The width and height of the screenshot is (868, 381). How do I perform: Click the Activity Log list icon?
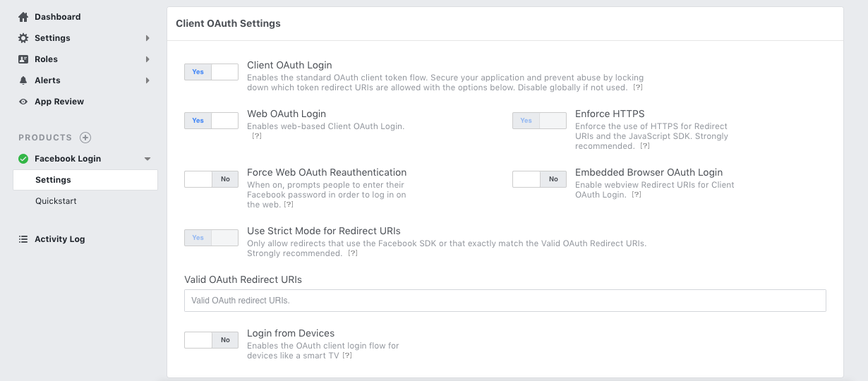click(x=23, y=239)
